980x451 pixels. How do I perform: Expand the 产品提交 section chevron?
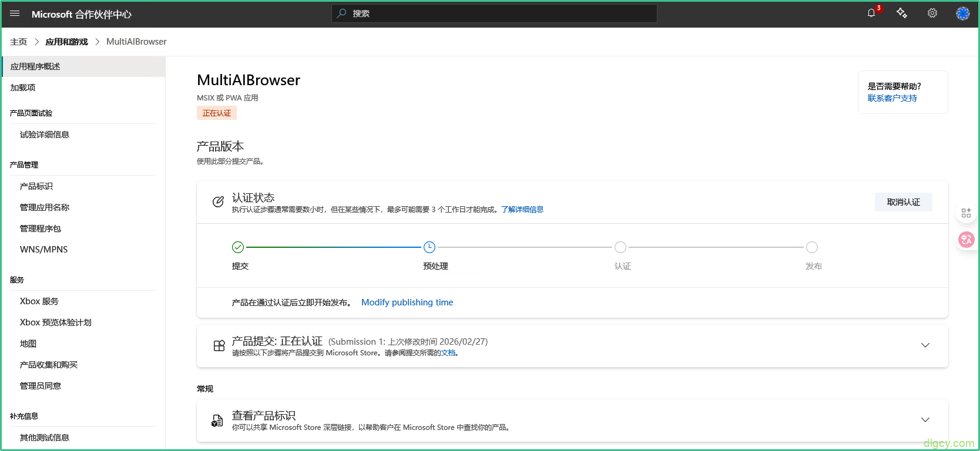[x=925, y=345]
